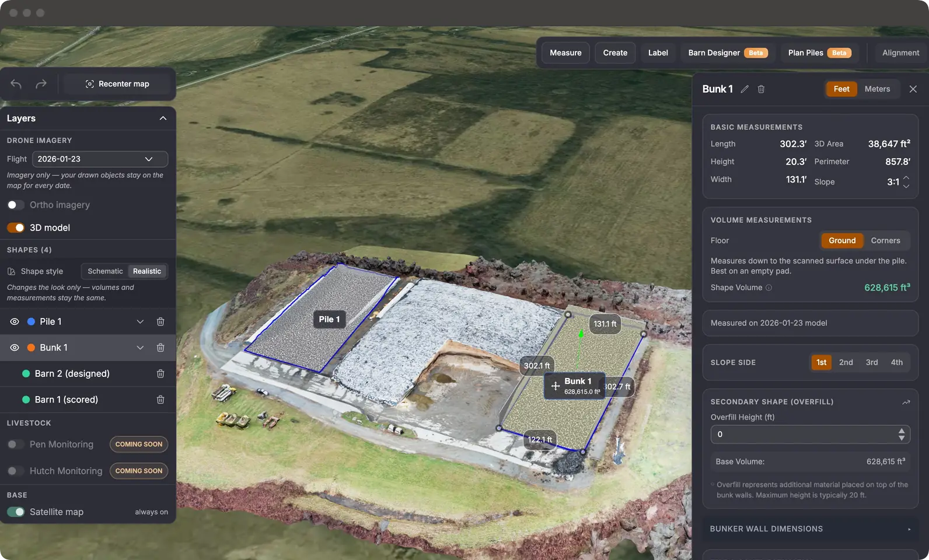The image size is (929, 560).
Task: Click the 628,615 ft³ shape volume value
Action: (x=887, y=288)
